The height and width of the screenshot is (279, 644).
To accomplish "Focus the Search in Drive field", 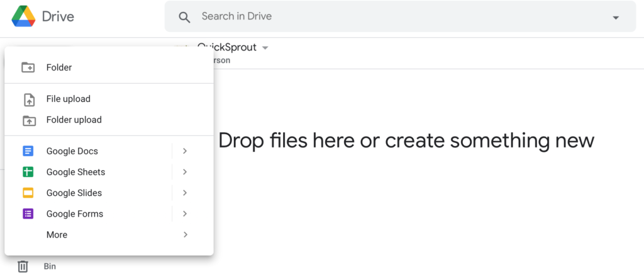I will [x=400, y=16].
